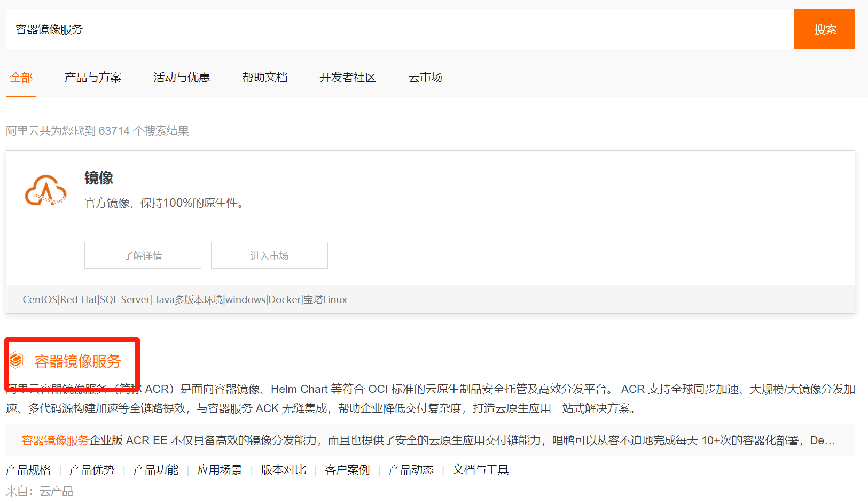
Task: Open the 应用场景 link
Action: (x=220, y=470)
